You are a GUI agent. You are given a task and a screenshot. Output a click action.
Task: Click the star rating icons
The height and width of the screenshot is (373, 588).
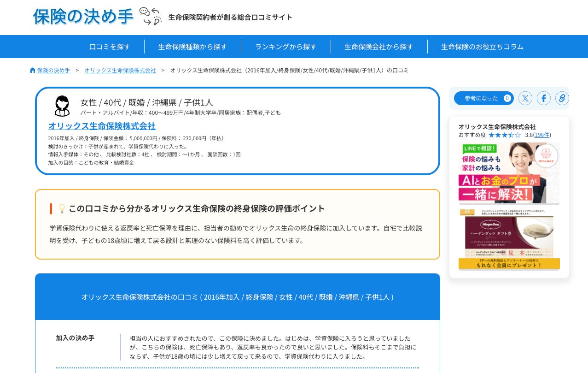click(x=505, y=135)
